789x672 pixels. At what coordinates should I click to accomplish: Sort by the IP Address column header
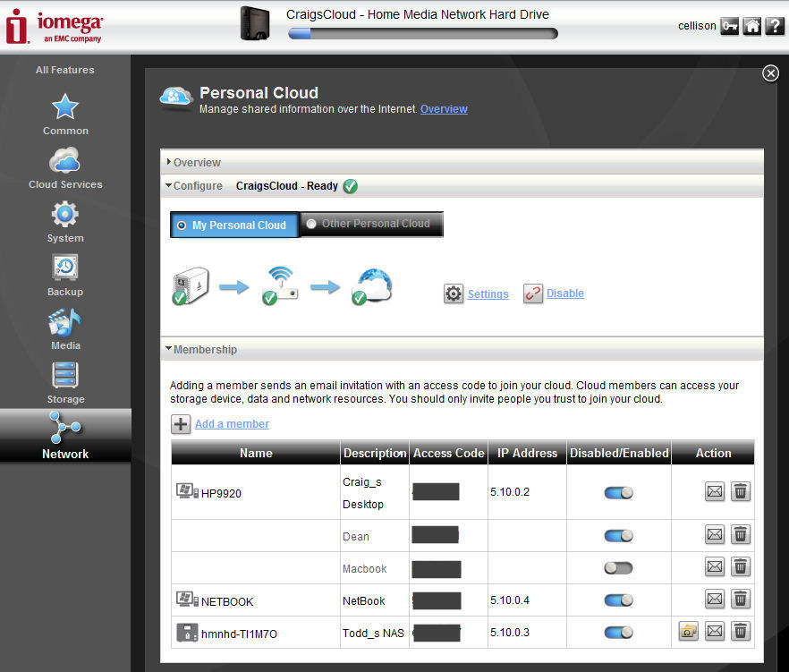[528, 453]
